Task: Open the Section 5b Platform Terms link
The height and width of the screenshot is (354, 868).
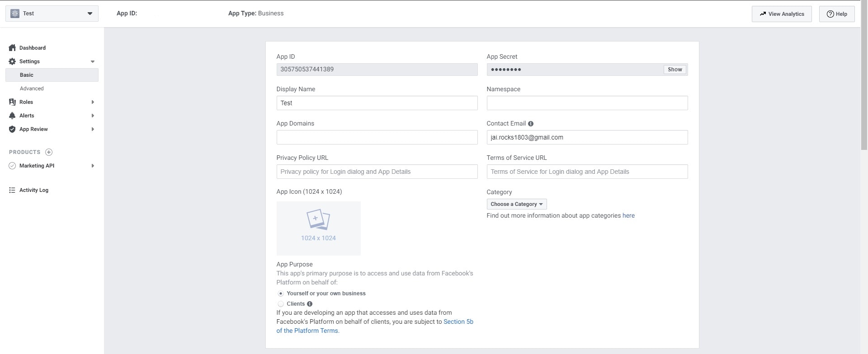Action: (375, 326)
